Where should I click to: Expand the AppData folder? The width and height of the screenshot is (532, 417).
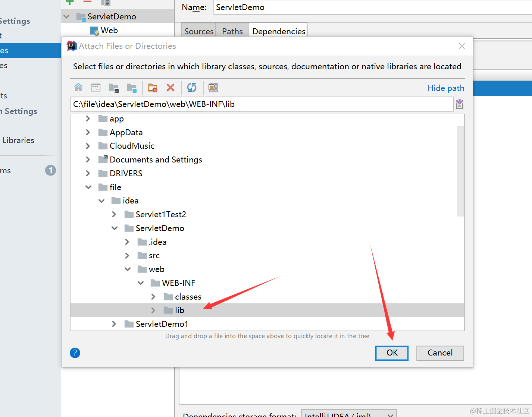[88, 132]
